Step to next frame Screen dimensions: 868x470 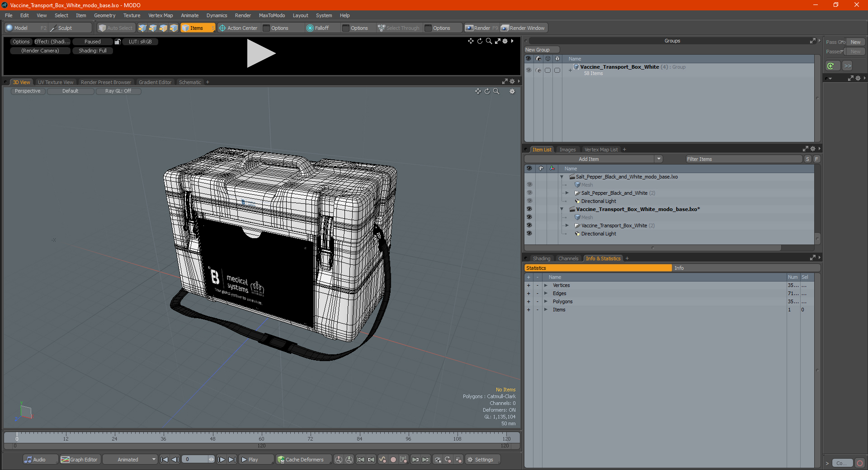pyautogui.click(x=222, y=460)
